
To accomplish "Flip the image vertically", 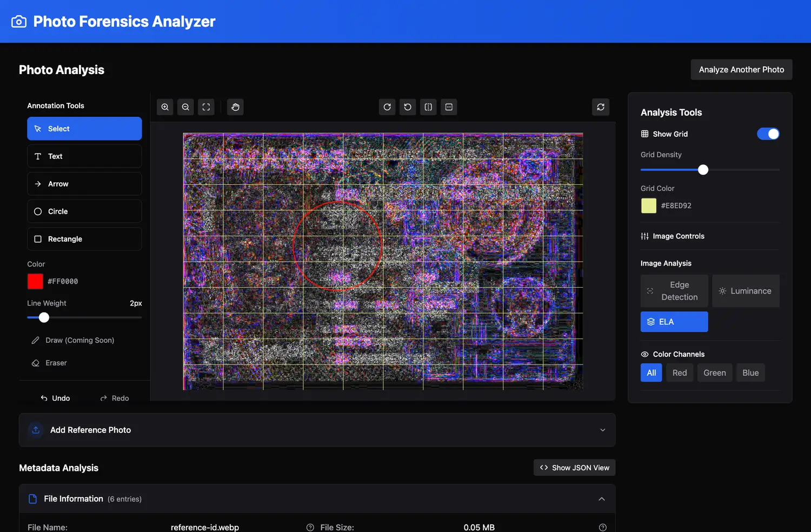I will [449, 107].
